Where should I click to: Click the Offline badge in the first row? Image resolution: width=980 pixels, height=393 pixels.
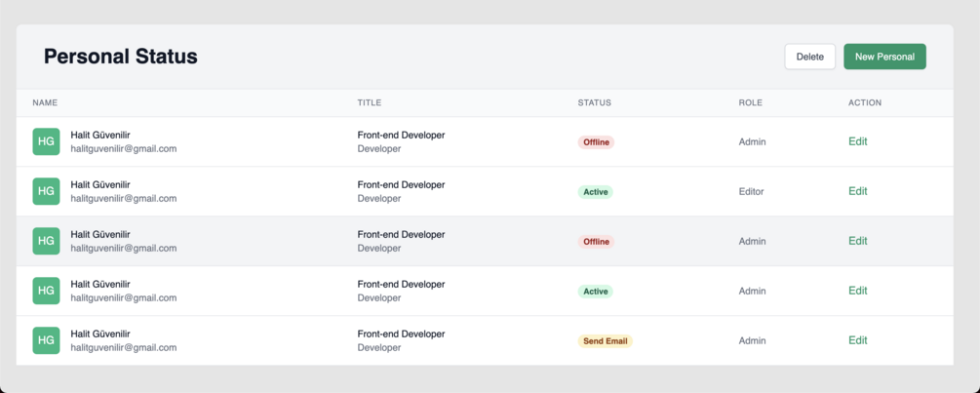coord(596,142)
